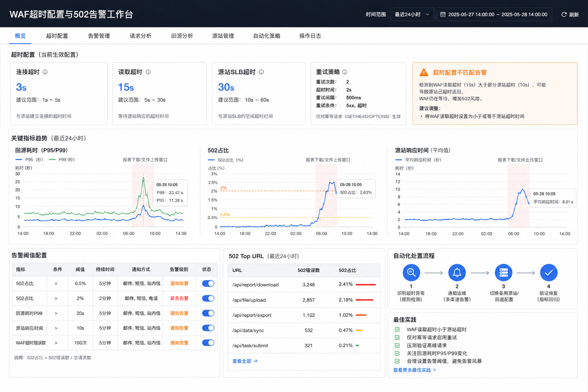Go to the 回源分析 tab
The image size is (588, 392).
[182, 36]
